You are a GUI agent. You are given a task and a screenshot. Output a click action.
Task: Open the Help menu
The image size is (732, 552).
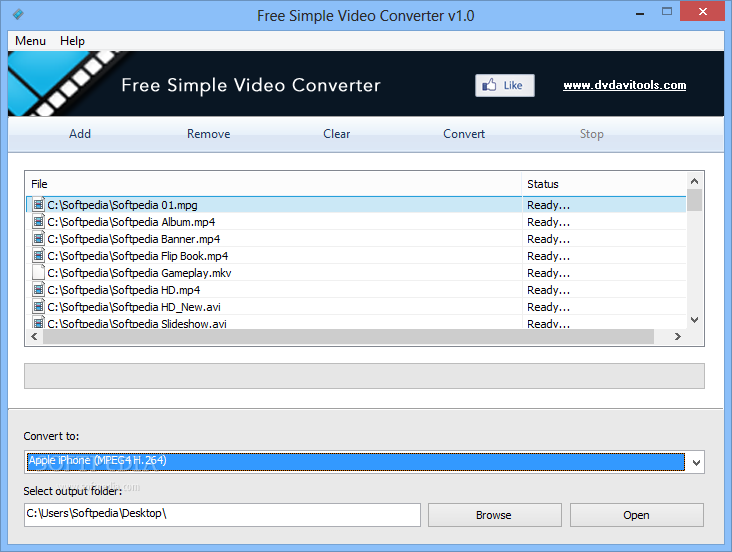point(72,41)
